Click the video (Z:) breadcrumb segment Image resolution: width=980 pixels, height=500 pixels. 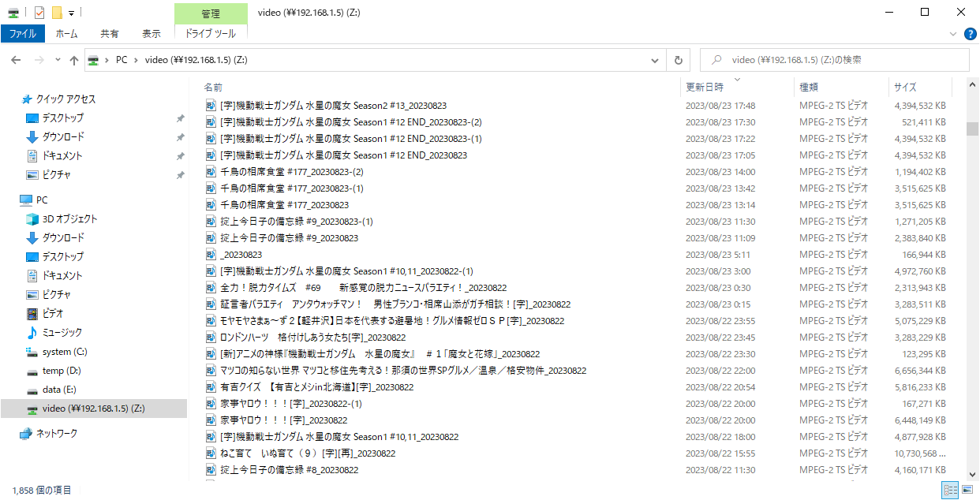[x=196, y=60]
